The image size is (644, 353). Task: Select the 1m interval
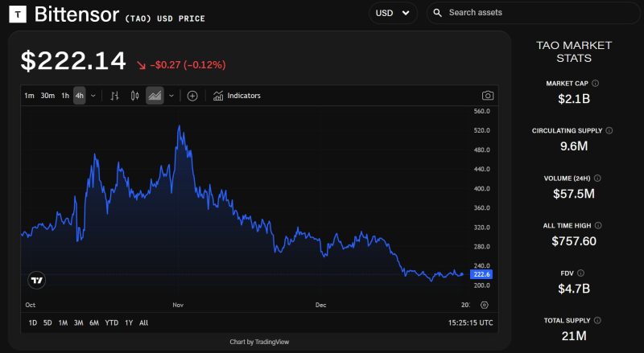pos(29,96)
